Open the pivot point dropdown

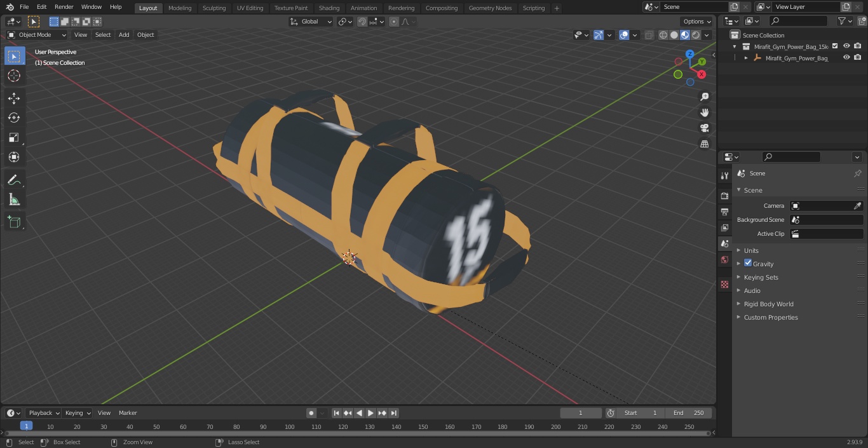click(345, 22)
